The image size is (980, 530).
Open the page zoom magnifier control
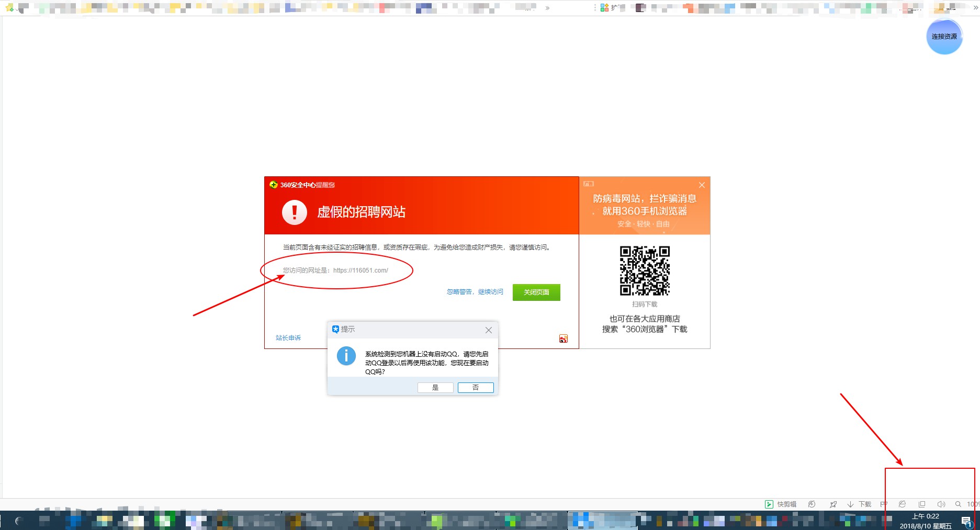coord(958,504)
